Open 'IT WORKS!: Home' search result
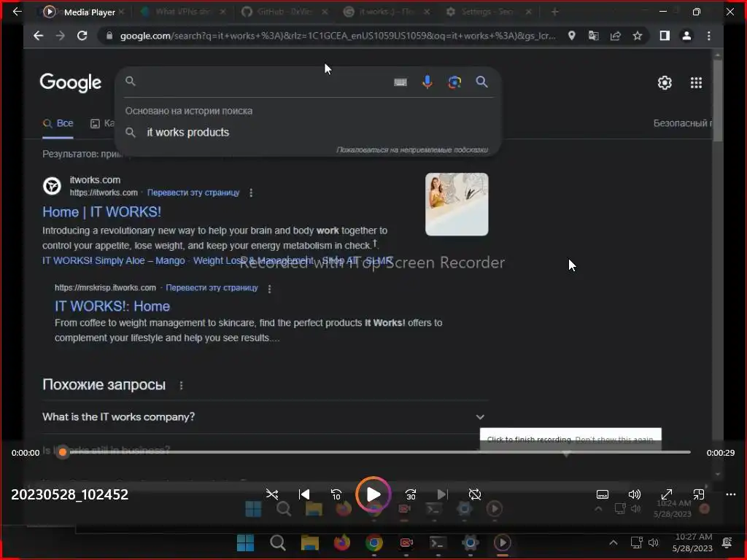Screen dimensions: 747x560 coord(112,306)
